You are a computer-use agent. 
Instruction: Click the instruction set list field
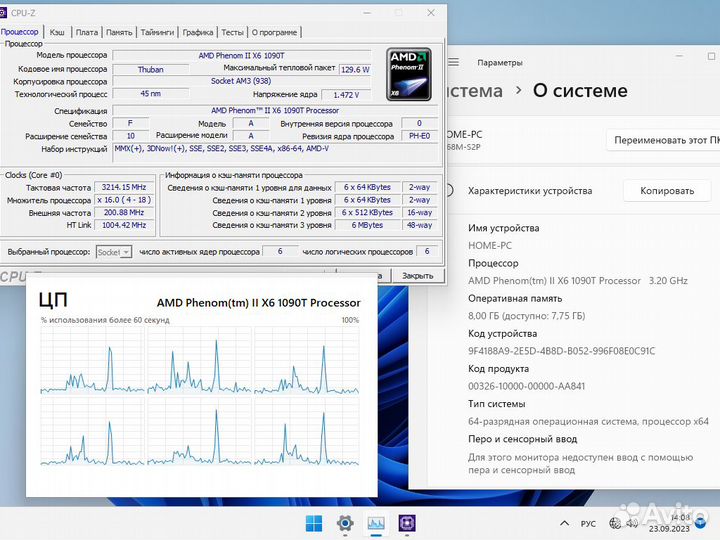(x=275, y=153)
